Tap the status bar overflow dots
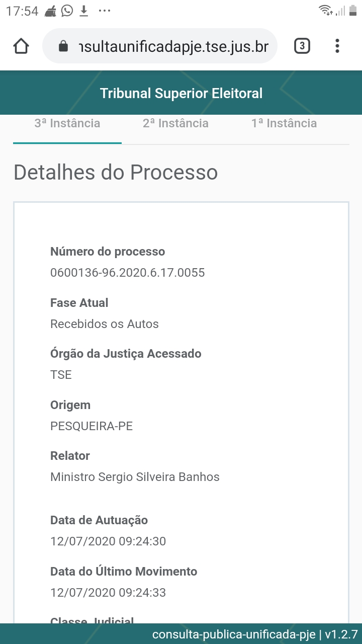The image size is (362, 644). pyautogui.click(x=104, y=11)
